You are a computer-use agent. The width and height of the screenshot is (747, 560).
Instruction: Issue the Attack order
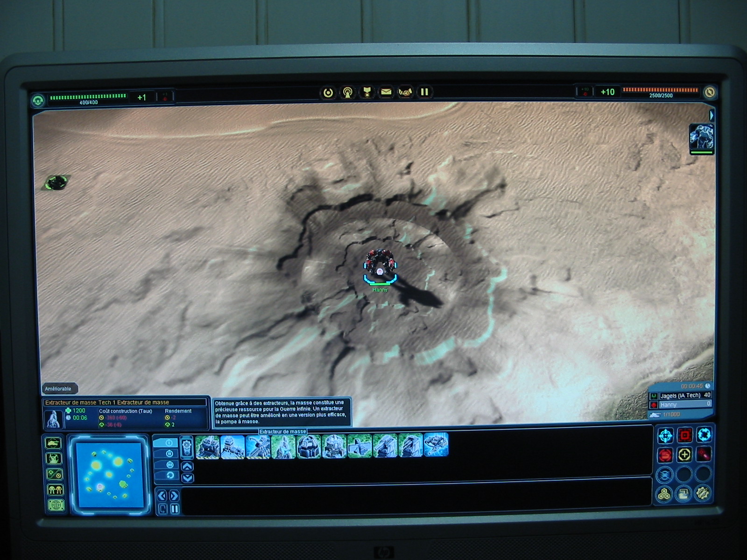click(x=684, y=435)
